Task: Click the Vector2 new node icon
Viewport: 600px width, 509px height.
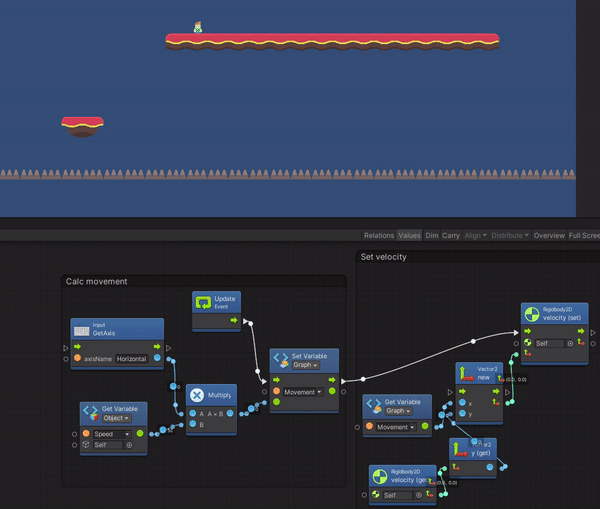Action: coord(466,373)
